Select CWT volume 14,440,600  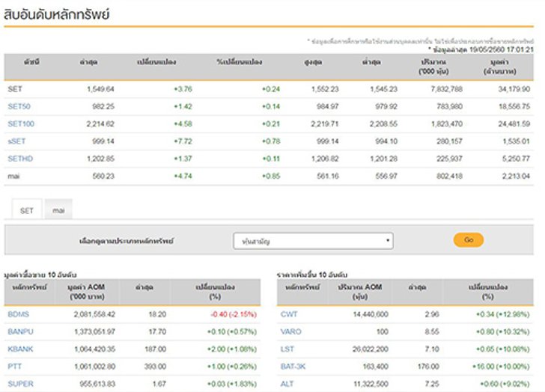point(371,314)
